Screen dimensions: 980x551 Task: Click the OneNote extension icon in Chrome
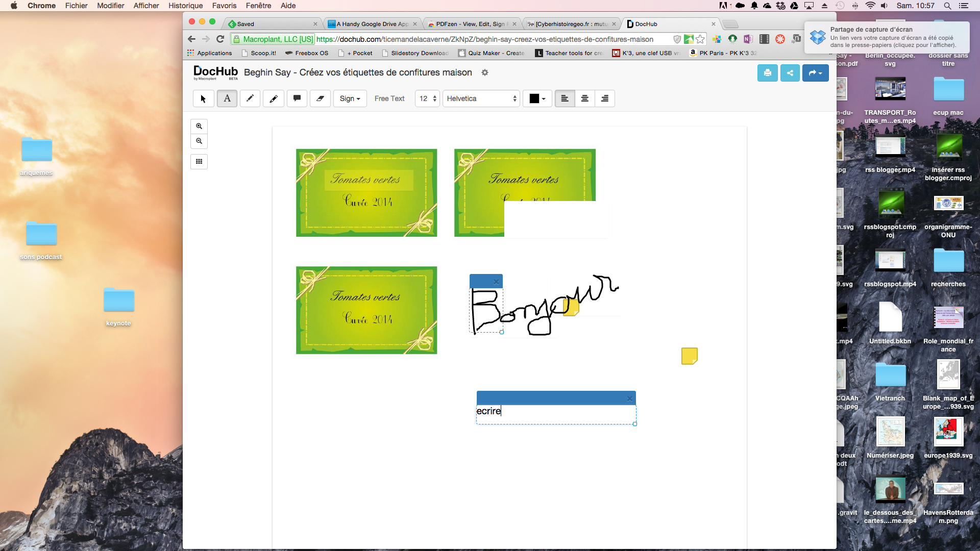click(x=748, y=39)
